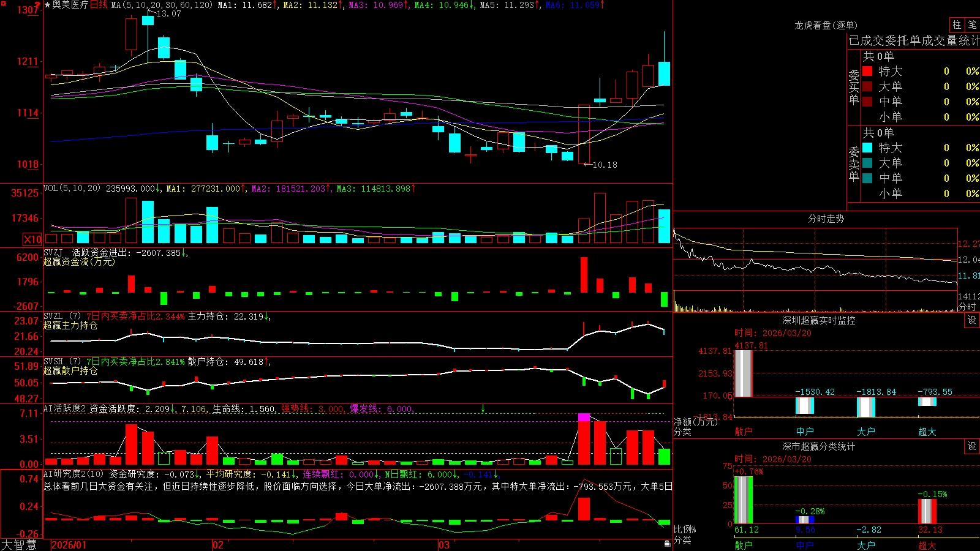Click the 10.18 low price annotation
Screen dimensions: 980x551
click(x=605, y=165)
